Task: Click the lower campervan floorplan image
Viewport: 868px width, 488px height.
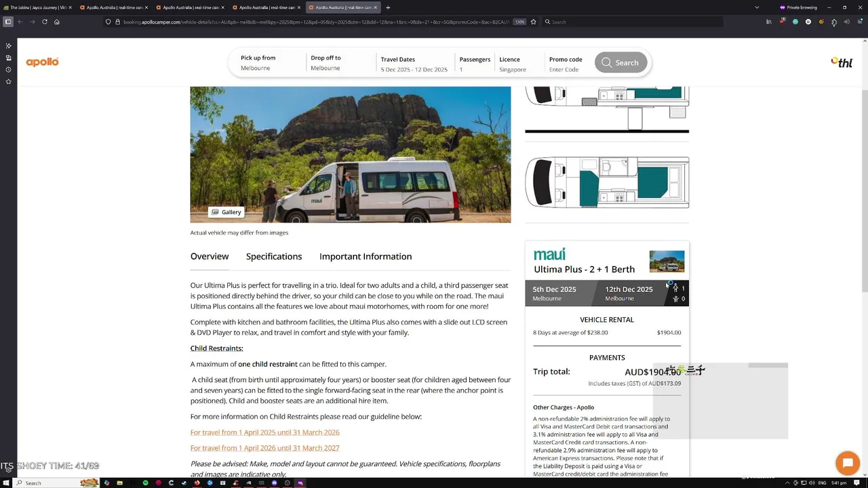Action: click(x=607, y=183)
